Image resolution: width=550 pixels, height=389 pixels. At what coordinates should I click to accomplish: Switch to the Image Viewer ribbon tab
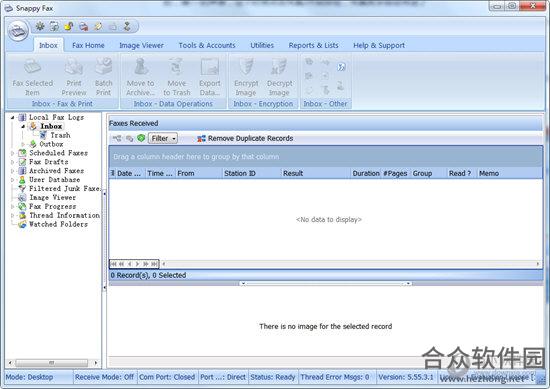[141, 45]
